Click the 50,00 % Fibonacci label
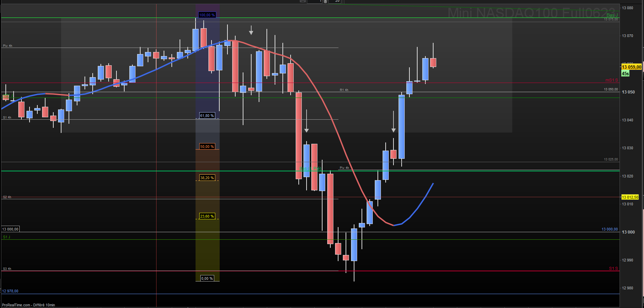Image resolution: width=644 pixels, height=308 pixels. 207,147
